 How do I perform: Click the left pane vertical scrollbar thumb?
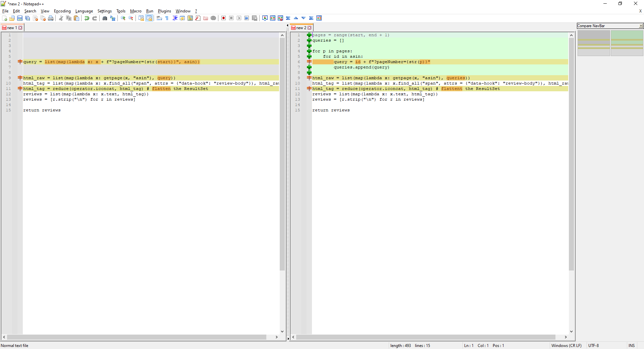(282, 154)
